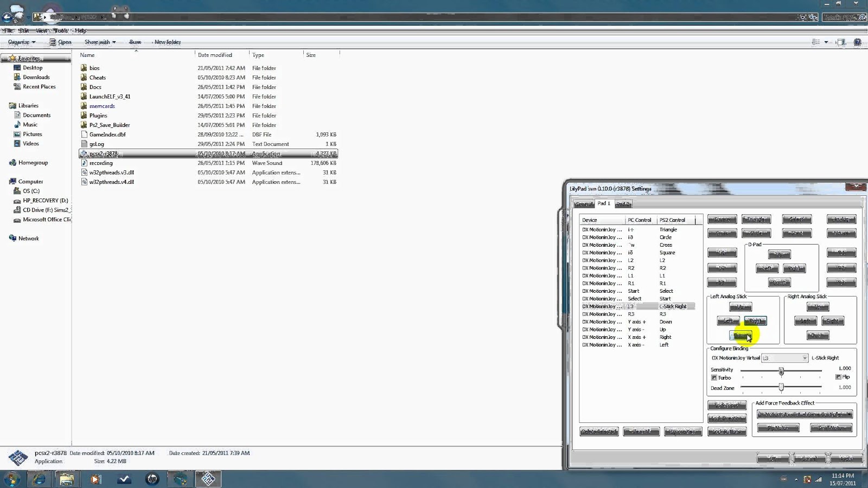
Task: Open the Share with dropdown
Action: [x=100, y=42]
